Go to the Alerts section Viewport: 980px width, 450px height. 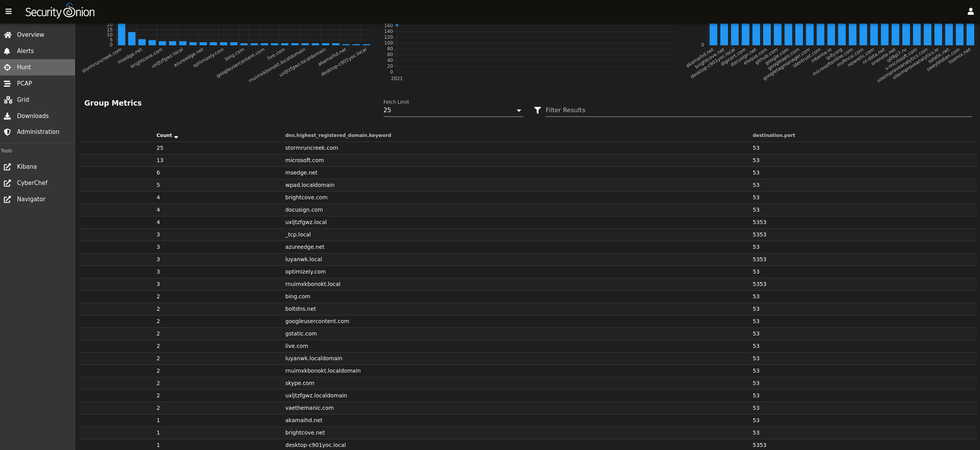pos(37,51)
